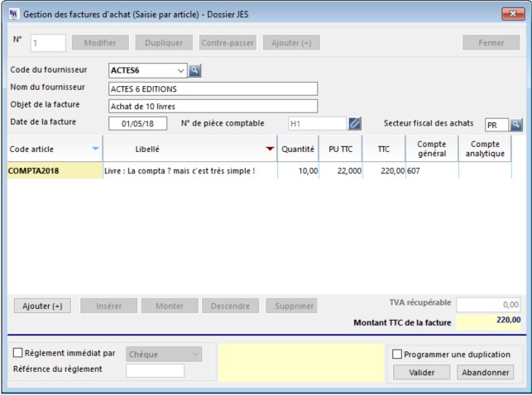The image size is (532, 395).
Task: Click the top Ajouter (+) button beside Contre-passer
Action: (x=291, y=43)
